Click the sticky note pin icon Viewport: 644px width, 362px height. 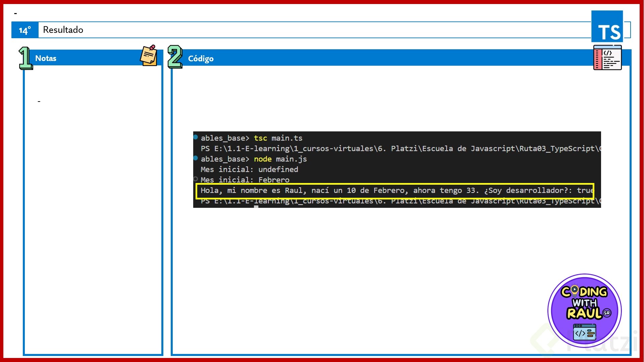(149, 56)
